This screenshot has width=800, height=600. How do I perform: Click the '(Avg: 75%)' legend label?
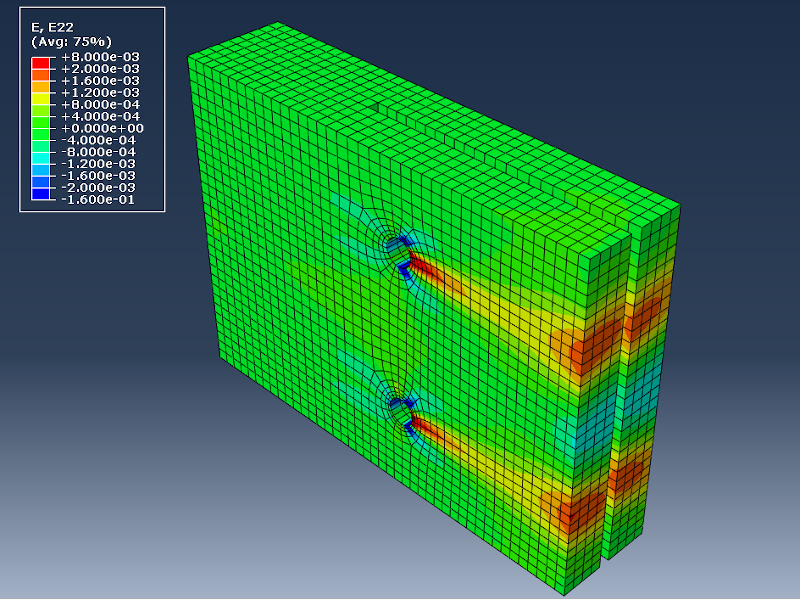tap(71, 41)
